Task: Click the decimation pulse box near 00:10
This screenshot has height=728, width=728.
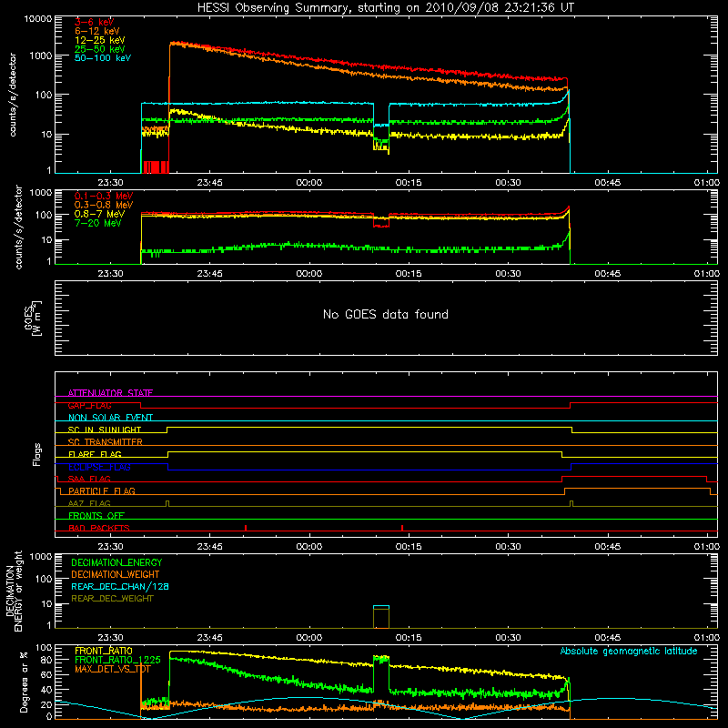Action: [x=381, y=617]
